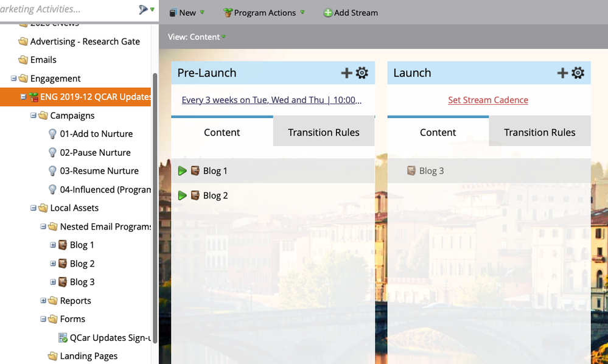Select the Reports folder
Viewport: 608px width, 364px height.
(75, 301)
